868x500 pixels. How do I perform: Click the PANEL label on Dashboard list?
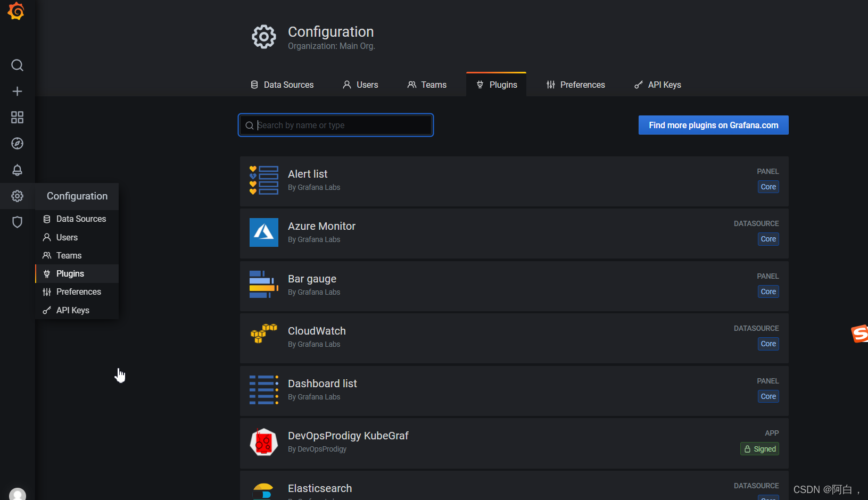click(767, 381)
